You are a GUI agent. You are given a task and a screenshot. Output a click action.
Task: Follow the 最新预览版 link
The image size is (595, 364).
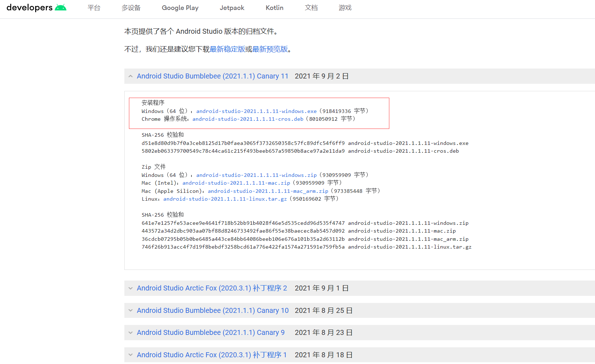[270, 49]
